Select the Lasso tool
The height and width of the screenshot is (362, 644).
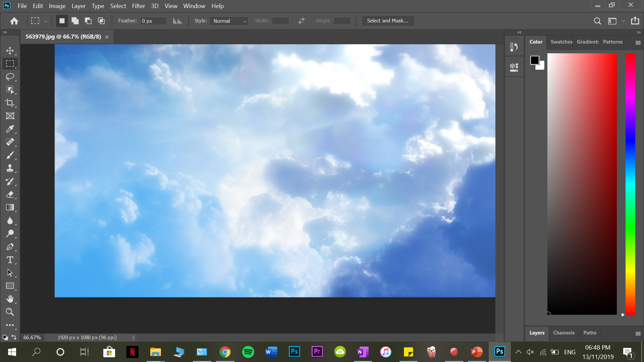click(10, 77)
